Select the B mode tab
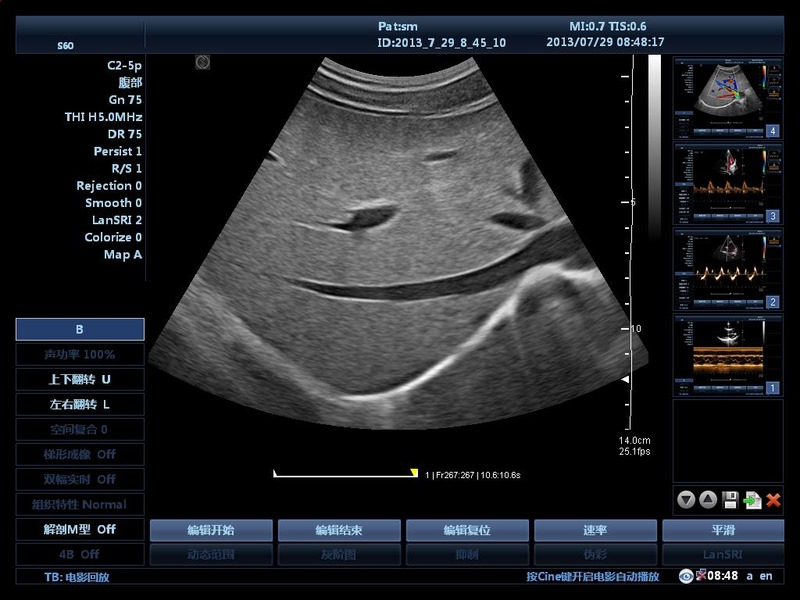This screenshot has height=600, width=800. pos(80,329)
